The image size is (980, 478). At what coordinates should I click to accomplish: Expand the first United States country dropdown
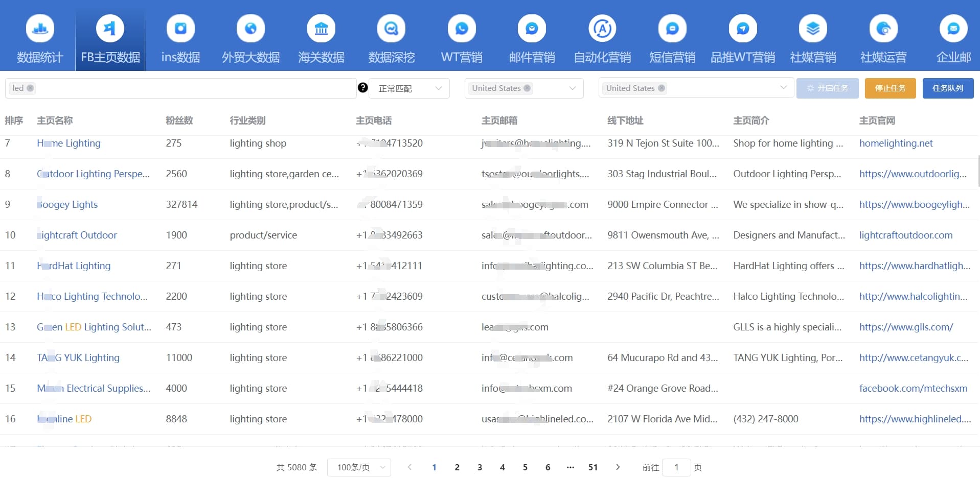(x=573, y=88)
